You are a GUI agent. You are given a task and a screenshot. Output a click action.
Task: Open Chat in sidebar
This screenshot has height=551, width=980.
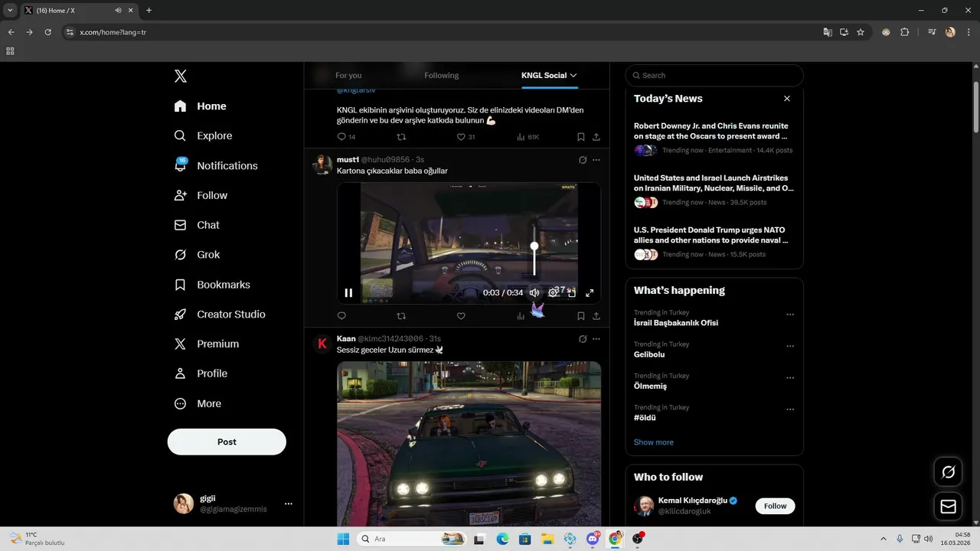pos(197,225)
